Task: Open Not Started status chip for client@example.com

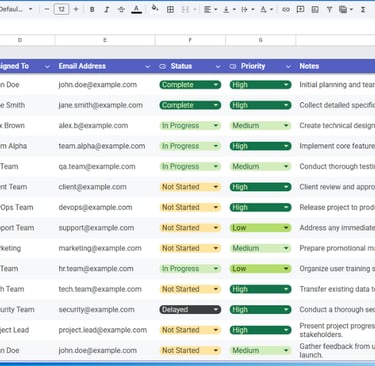Action: point(190,187)
